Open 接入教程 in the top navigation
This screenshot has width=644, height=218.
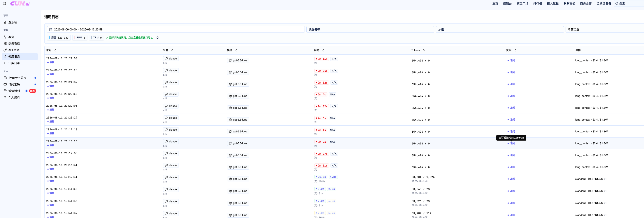[x=552, y=3]
